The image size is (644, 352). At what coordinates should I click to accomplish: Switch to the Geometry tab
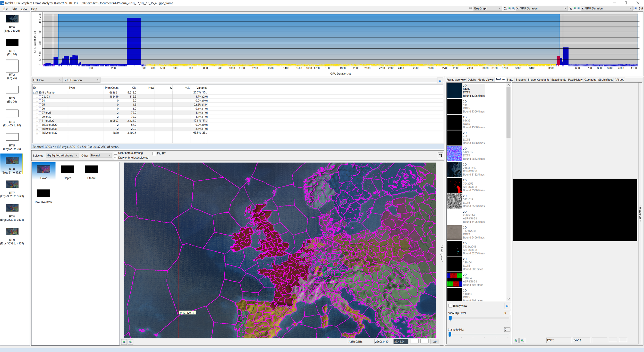pos(590,80)
